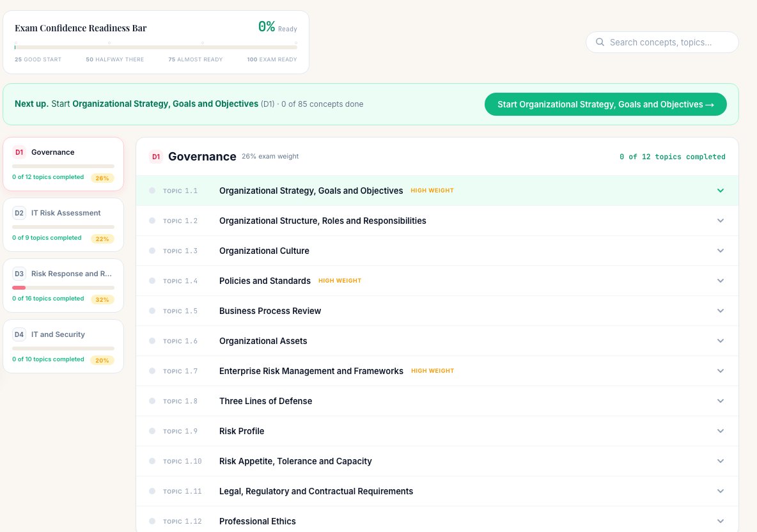Click the D2 badge on the IT Risk Assessment card

point(19,213)
